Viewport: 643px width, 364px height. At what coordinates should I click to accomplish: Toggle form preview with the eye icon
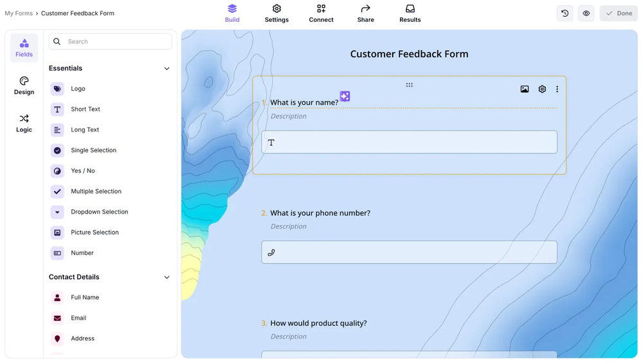586,14
